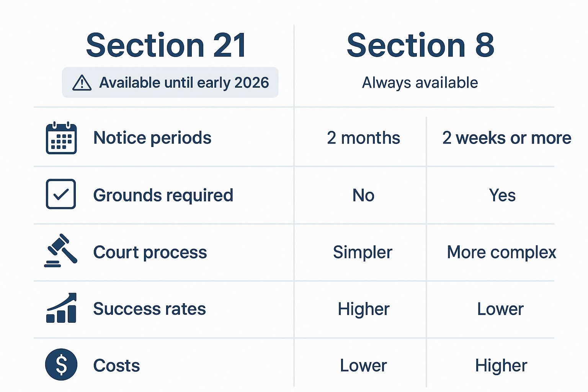This screenshot has height=392, width=588.
Task: Select the Section 21 heading
Action: 166,46
